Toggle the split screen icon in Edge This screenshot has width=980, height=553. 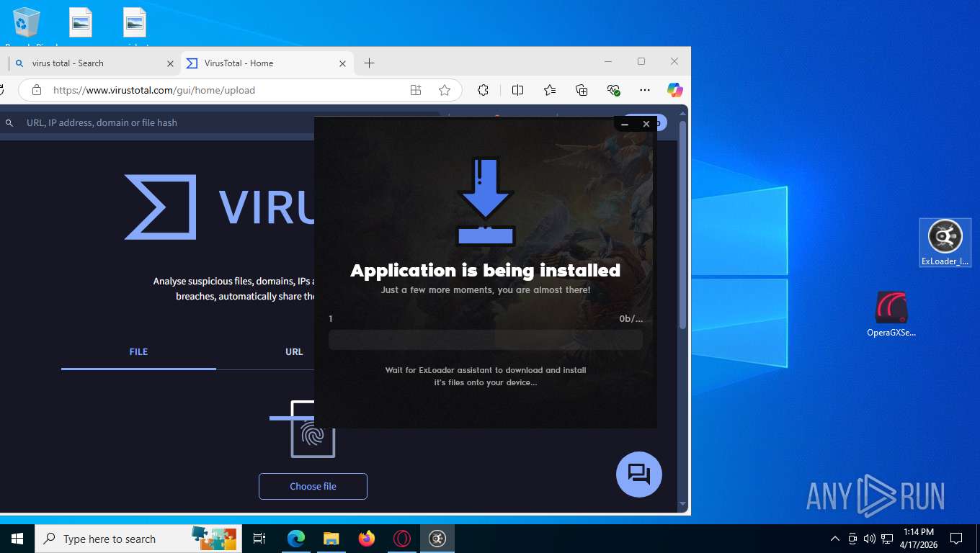[x=517, y=90]
